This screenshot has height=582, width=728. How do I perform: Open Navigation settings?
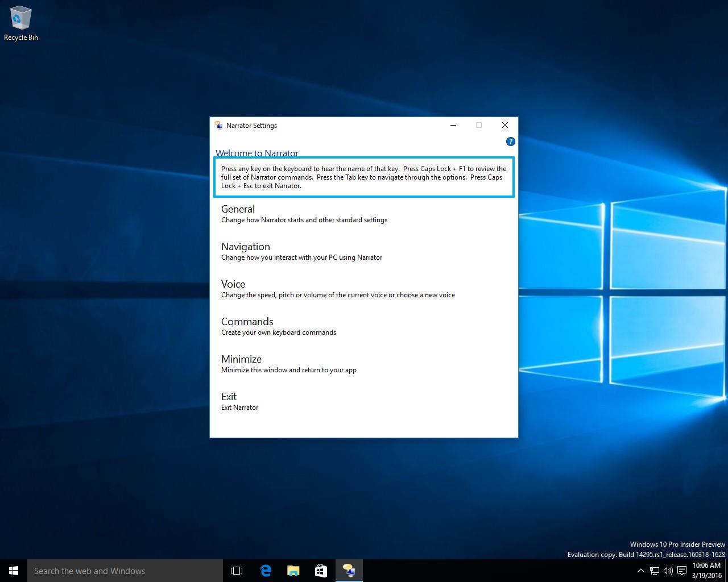[x=301, y=251]
